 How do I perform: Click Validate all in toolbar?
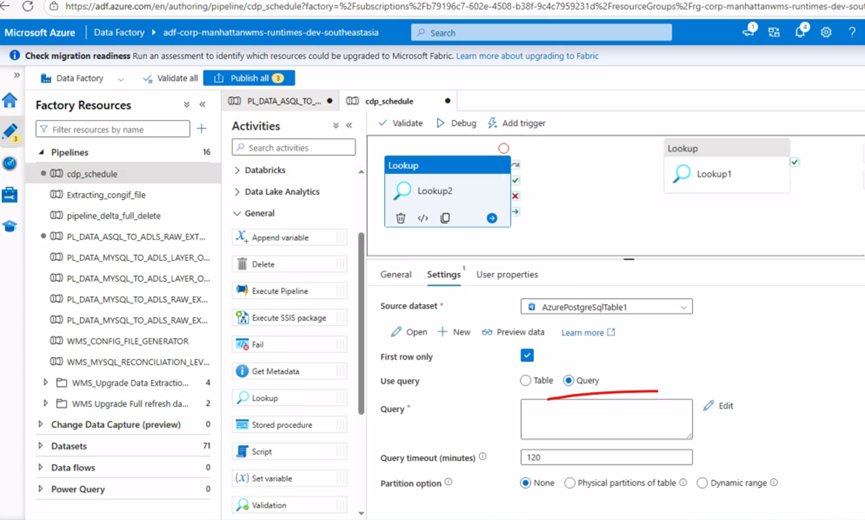(170, 78)
